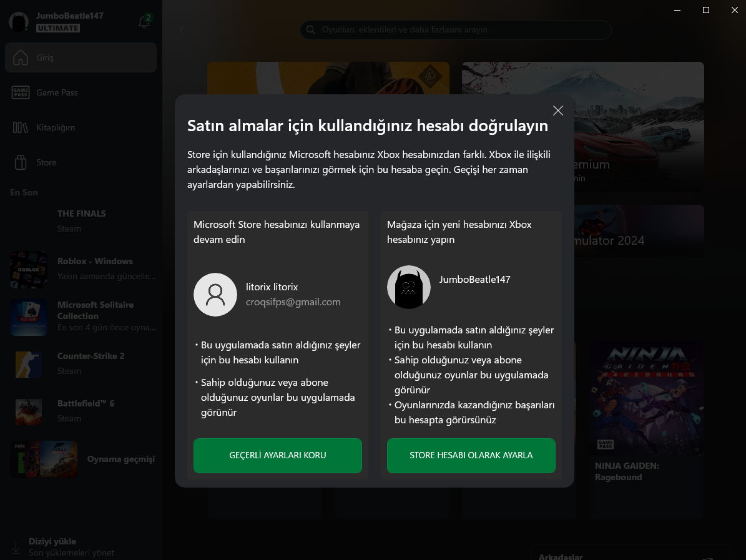Open Roblox - Windows game thumbnail
The width and height of the screenshot is (746, 560).
[x=29, y=269]
